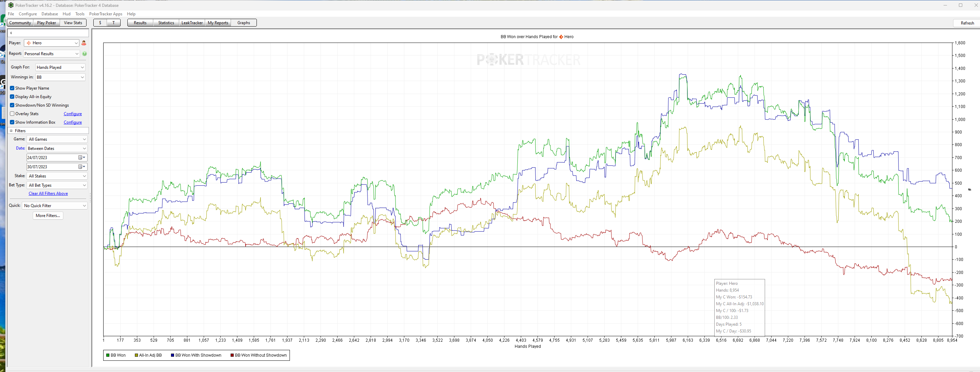The image size is (980, 372).
Task: Open calendar picker for 30/07/2023 date
Action: point(82,167)
